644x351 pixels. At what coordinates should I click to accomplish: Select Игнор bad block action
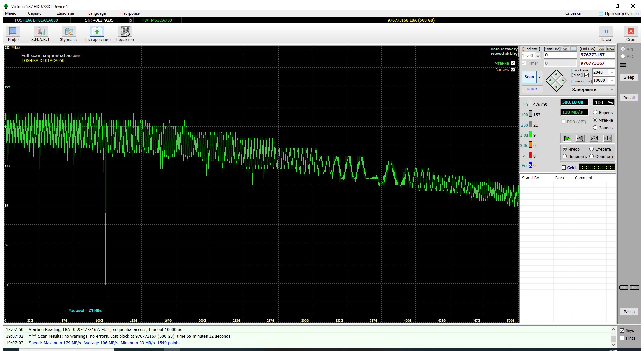565,149
